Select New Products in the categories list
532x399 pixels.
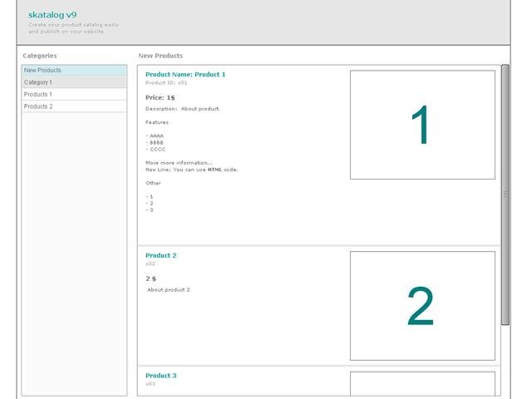[74, 70]
